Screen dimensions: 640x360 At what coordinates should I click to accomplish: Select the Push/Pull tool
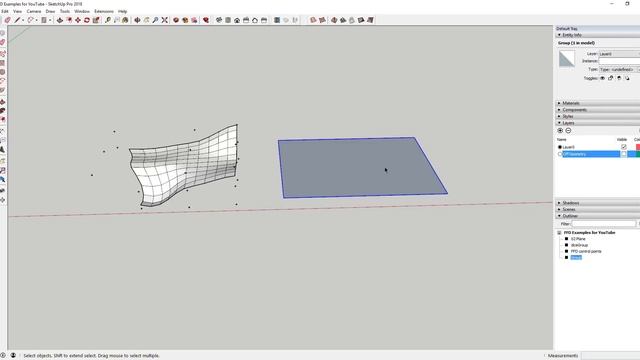tap(60, 20)
